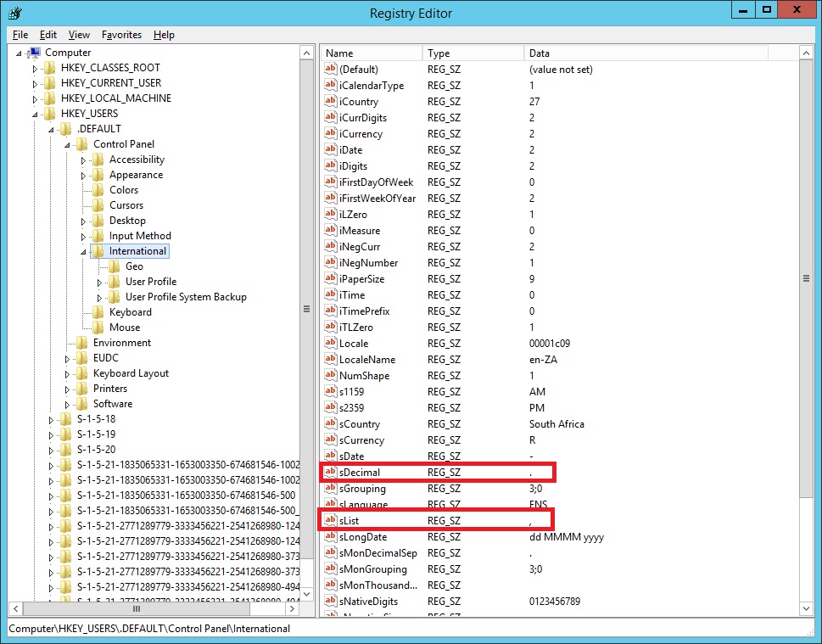Click the Geo folder icon
This screenshot has width=822, height=644.
(115, 266)
